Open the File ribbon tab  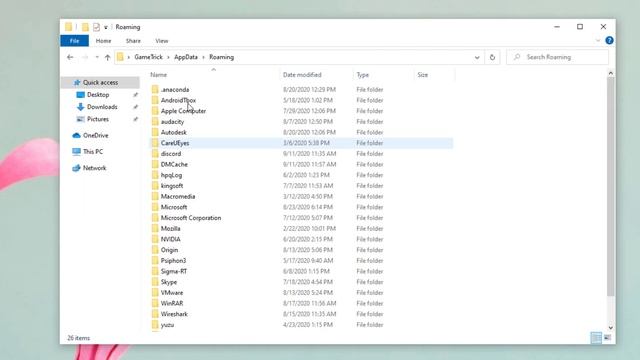pyautogui.click(x=74, y=41)
